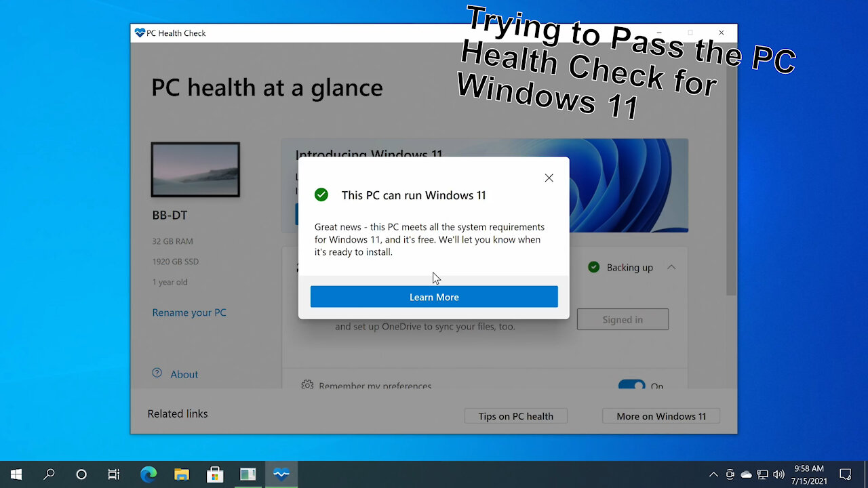Open File Explorer from the taskbar
868x488 pixels.
181,474
